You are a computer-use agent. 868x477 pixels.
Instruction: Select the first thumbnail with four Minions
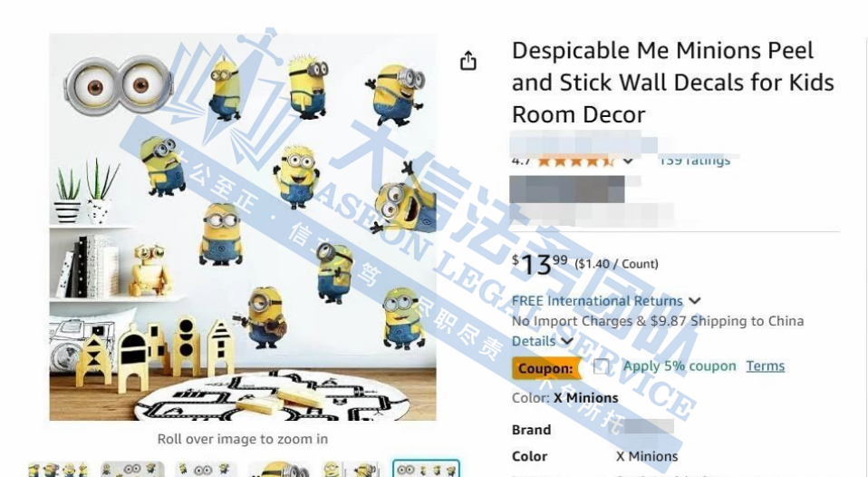coord(58,469)
